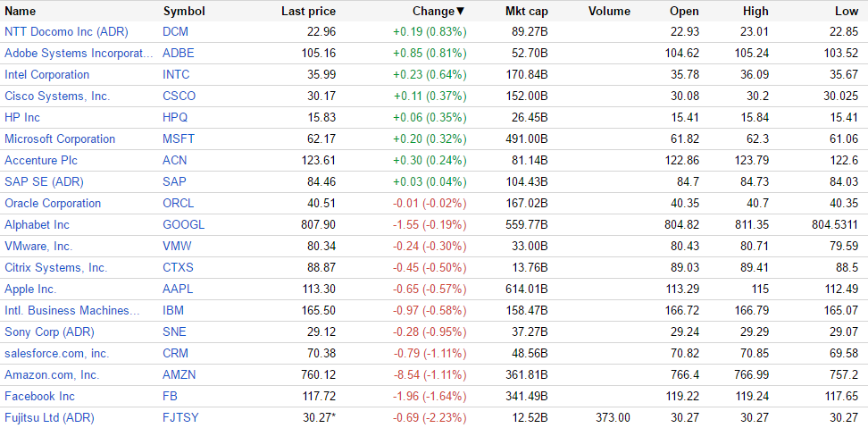The image size is (868, 428).
Task: Click the FB ticker symbol
Action: point(170,396)
